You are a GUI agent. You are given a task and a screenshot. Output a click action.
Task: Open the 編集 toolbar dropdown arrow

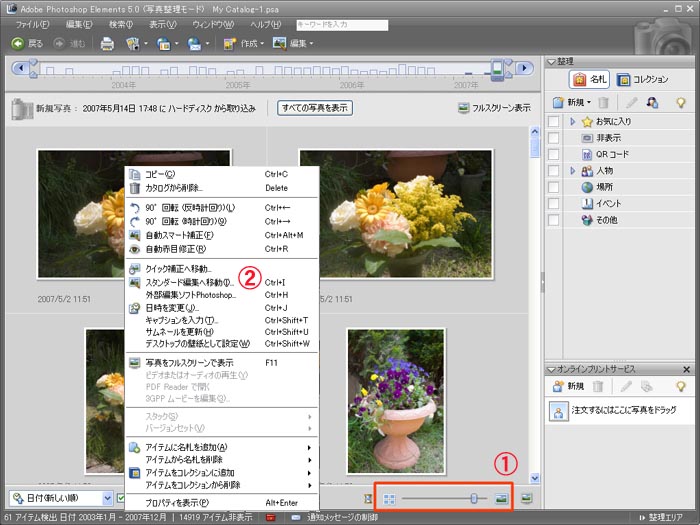click(311, 44)
